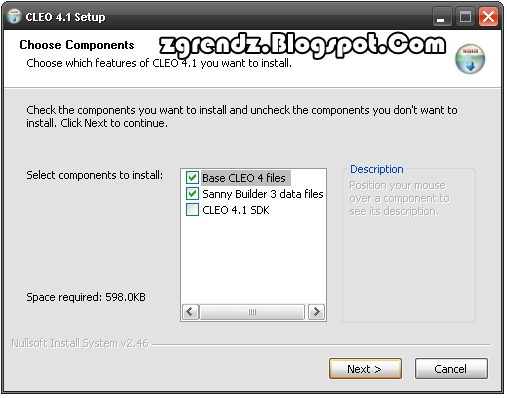This screenshot has height=398, width=507.
Task: Select the Base CLEO 4 files label
Action: 244,178
